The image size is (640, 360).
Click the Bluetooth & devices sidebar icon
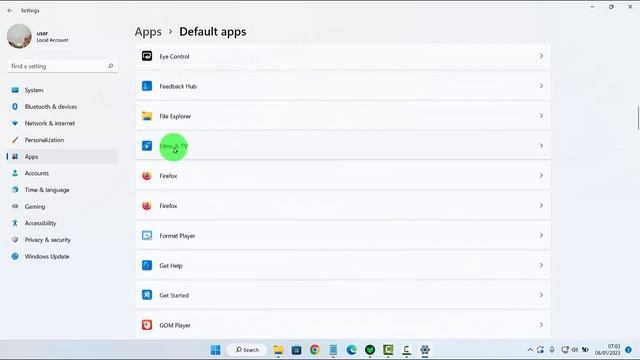point(15,107)
